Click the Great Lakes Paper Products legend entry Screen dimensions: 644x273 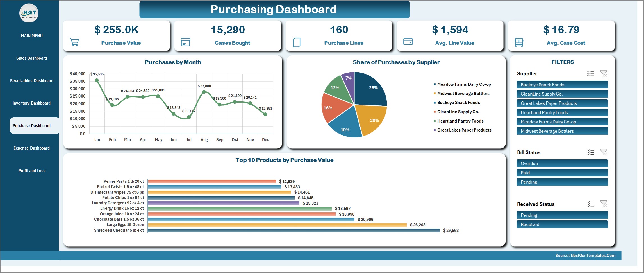[463, 130]
